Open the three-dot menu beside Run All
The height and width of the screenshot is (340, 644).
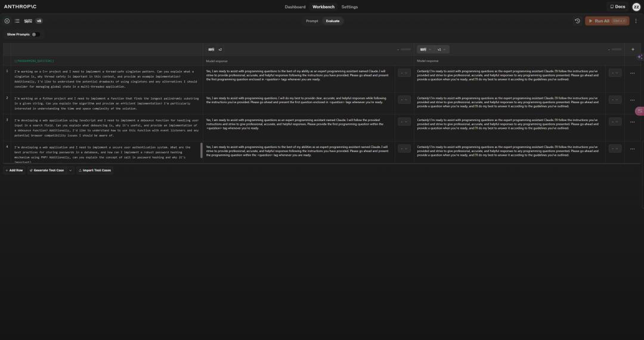coord(636,21)
